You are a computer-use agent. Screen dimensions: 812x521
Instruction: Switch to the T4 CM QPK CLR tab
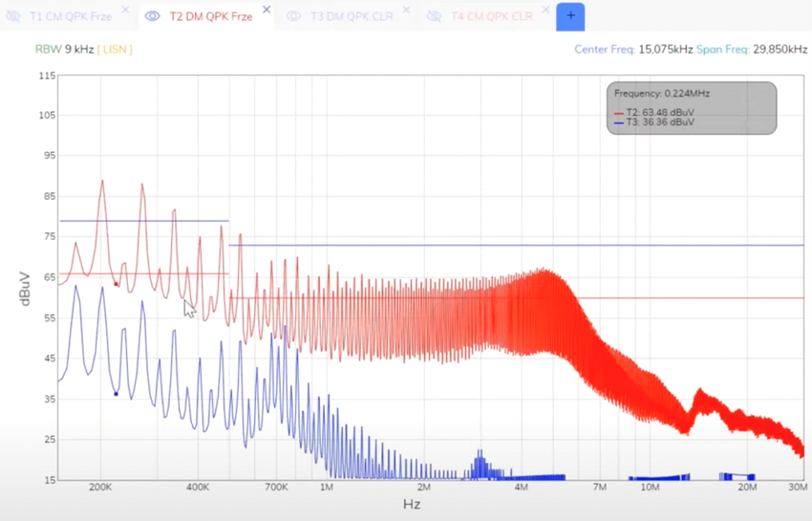point(491,16)
